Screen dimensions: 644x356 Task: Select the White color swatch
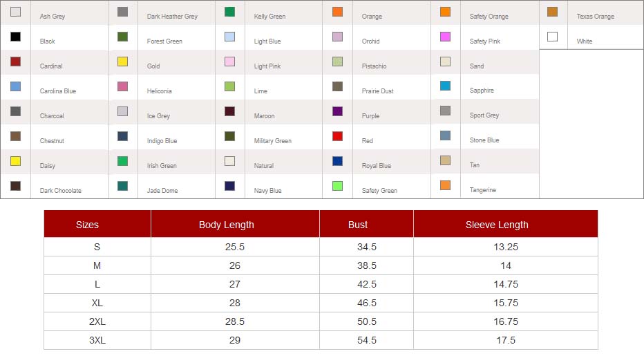pos(552,37)
